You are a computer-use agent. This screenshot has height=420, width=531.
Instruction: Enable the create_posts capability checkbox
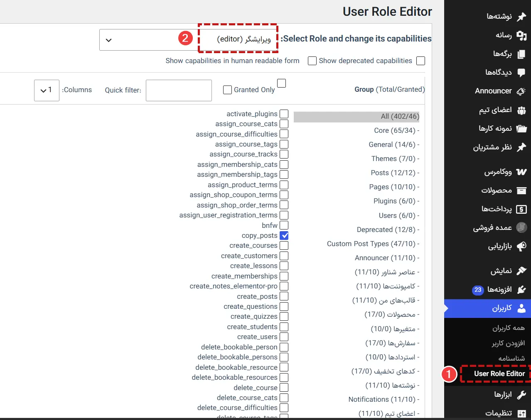click(284, 296)
